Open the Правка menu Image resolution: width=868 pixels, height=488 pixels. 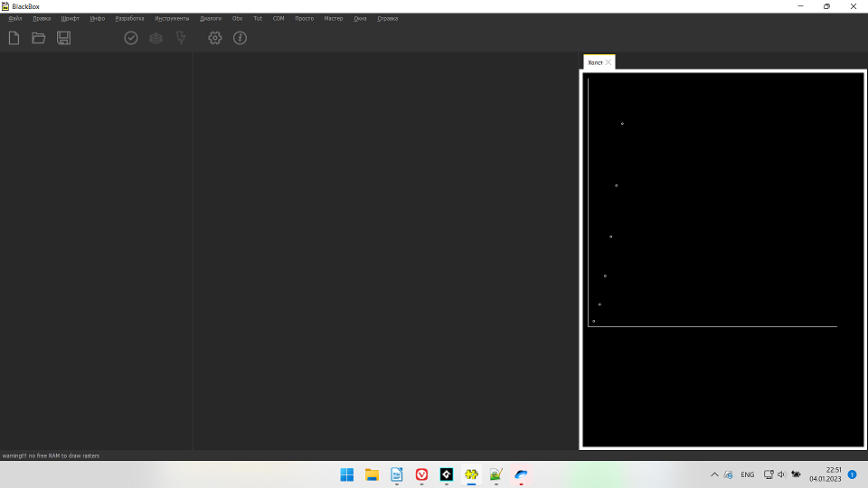coord(42,18)
